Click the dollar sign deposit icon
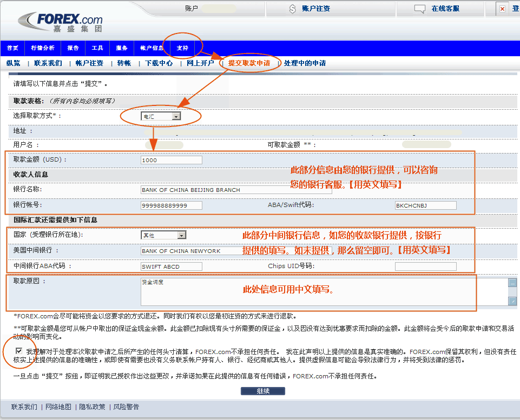This screenshot has width=520, height=420. click(292, 9)
